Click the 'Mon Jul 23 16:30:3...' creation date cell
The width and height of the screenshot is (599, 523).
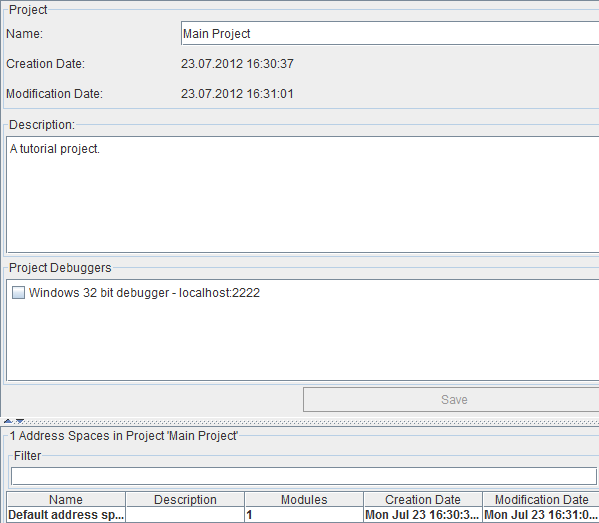(423, 515)
